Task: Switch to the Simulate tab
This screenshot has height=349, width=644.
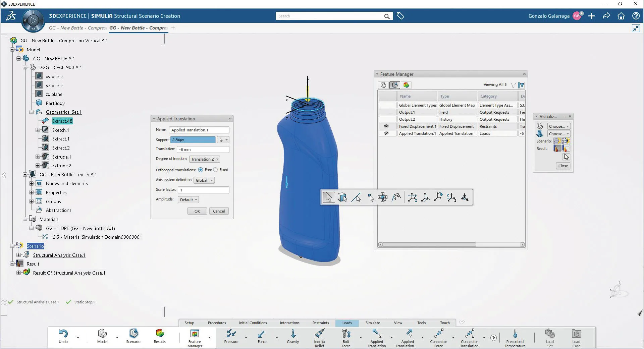Action: tap(372, 323)
